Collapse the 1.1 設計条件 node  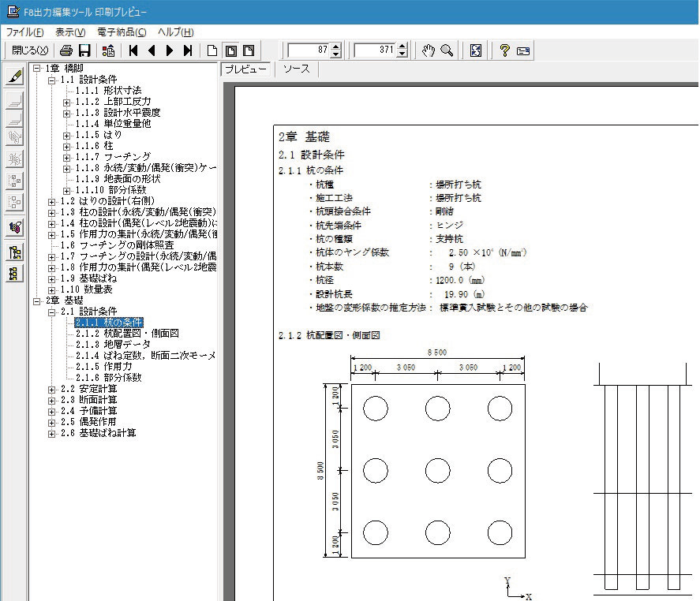click(x=52, y=80)
